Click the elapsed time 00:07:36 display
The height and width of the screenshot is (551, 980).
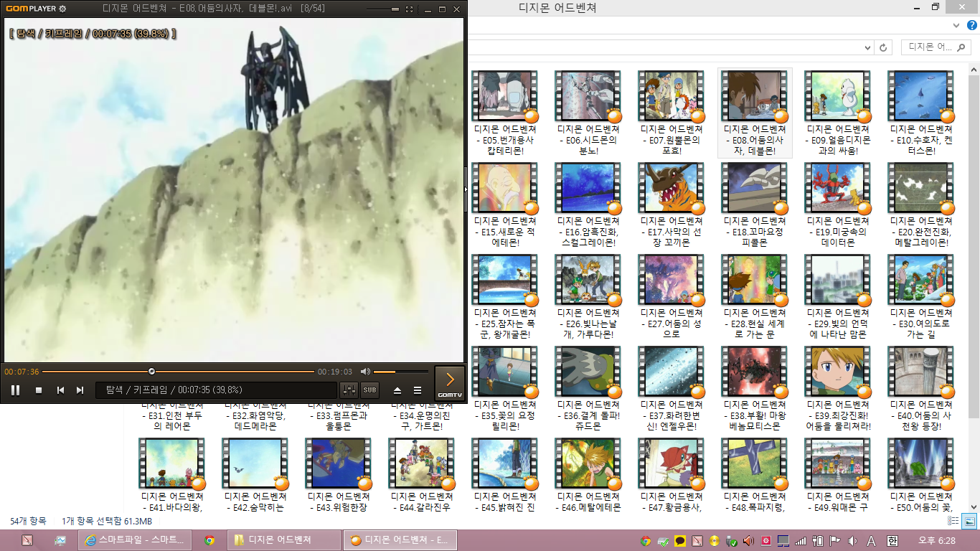click(x=22, y=372)
